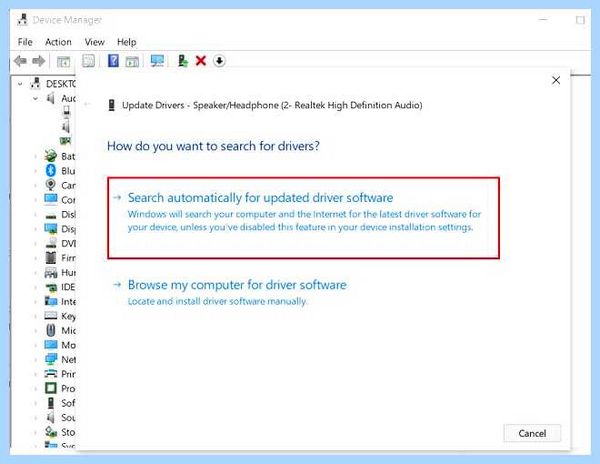Select the Software devices tree icon

(51, 403)
